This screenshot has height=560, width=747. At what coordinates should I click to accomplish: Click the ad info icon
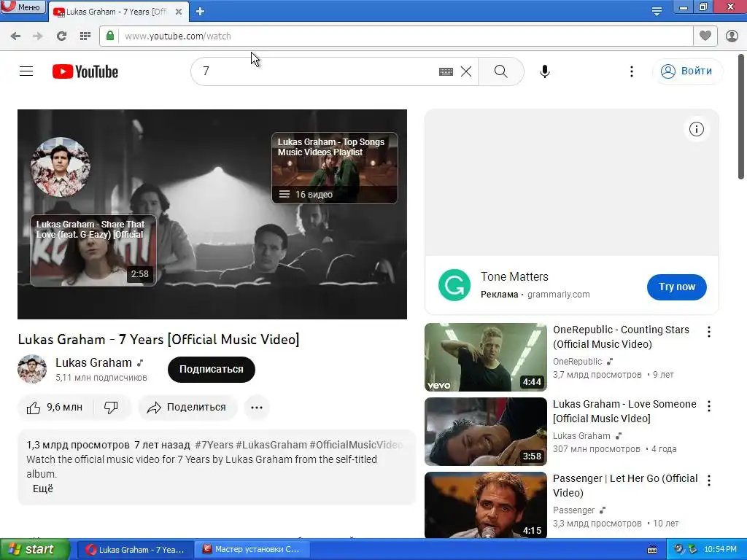tap(697, 129)
